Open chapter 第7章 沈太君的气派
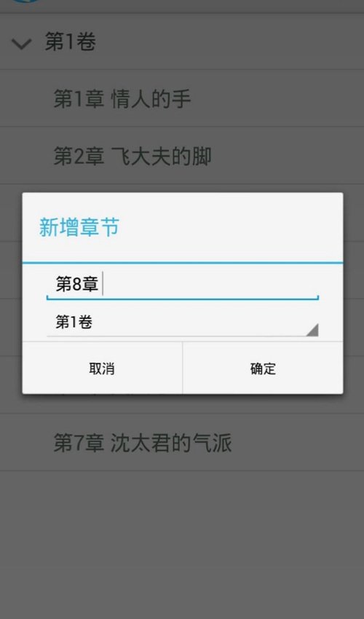Screen dimensions: 364x619 pyautogui.click(x=182, y=442)
